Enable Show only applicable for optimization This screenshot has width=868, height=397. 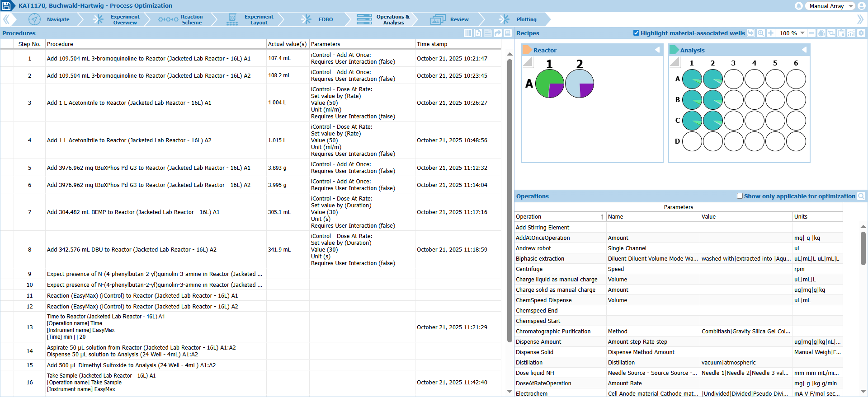[740, 196]
